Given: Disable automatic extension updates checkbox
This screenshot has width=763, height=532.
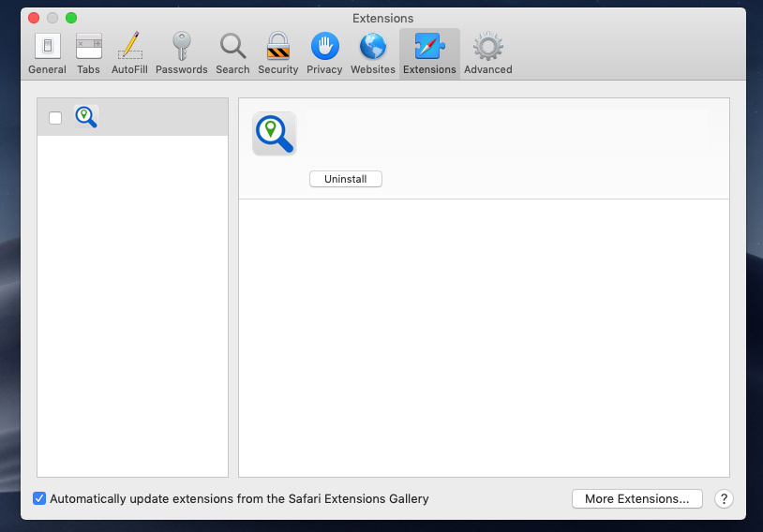Looking at the screenshot, I should pos(39,498).
